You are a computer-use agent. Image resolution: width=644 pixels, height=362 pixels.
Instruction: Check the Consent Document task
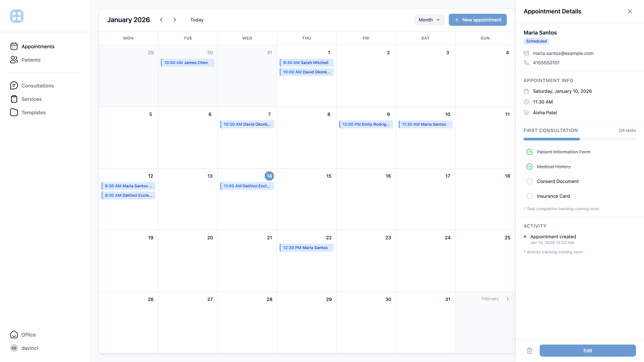point(529,181)
